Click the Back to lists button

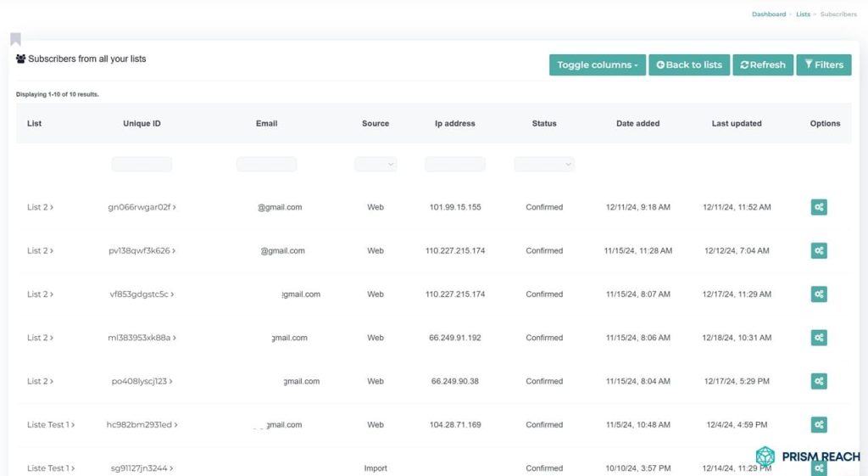click(x=689, y=65)
